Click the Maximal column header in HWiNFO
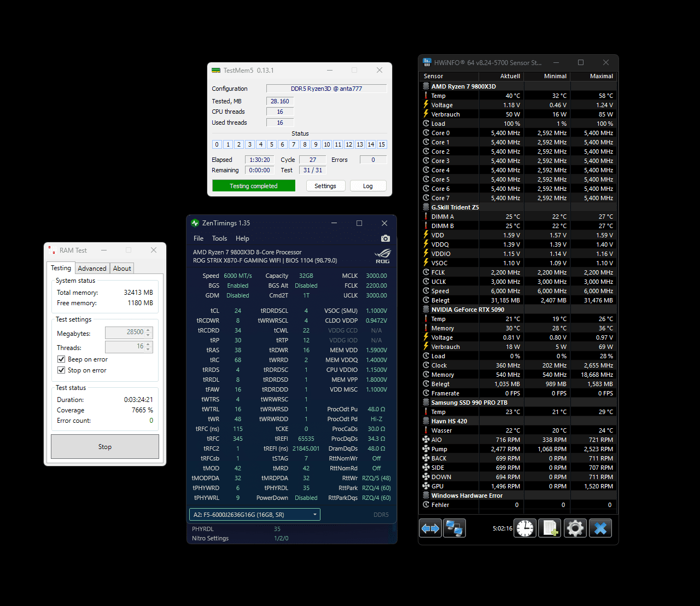Viewport: 700px width, 606px height. 594,76
